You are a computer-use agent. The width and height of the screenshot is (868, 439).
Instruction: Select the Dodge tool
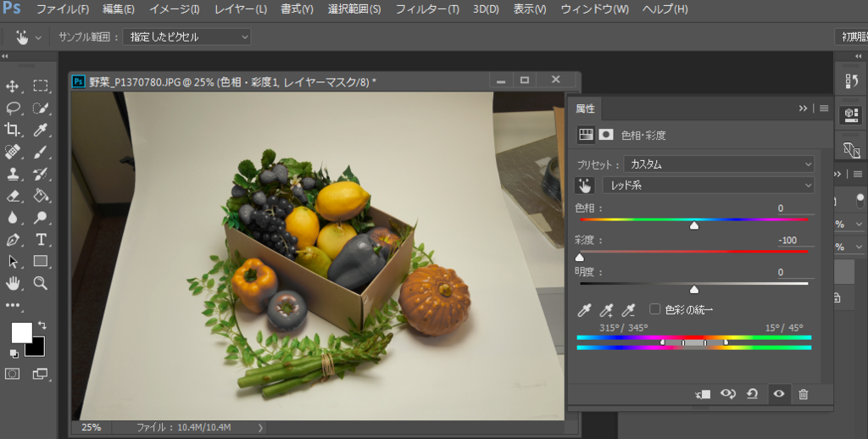click(x=41, y=218)
